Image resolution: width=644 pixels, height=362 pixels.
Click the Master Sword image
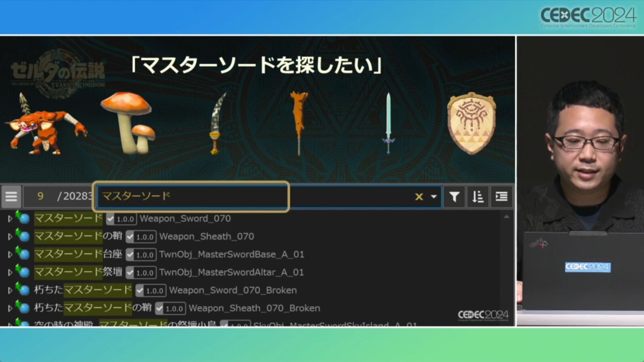point(388,124)
